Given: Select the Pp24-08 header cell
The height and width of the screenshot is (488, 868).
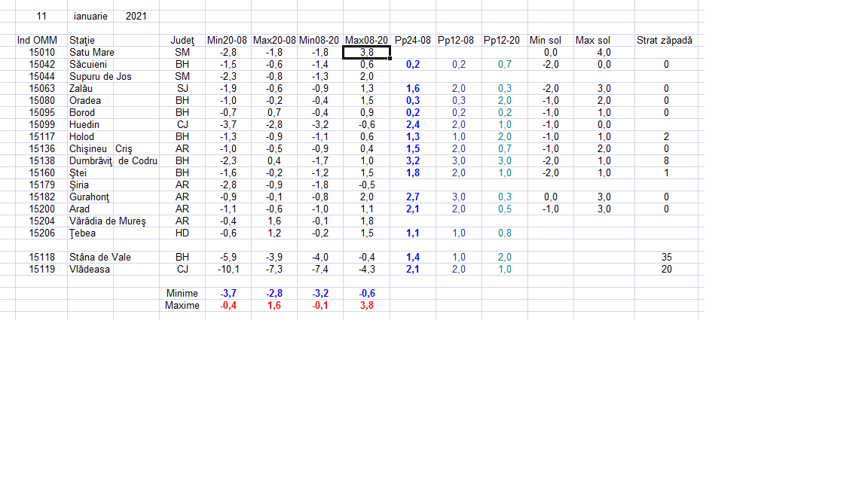Looking at the screenshot, I should pyautogui.click(x=412, y=41).
